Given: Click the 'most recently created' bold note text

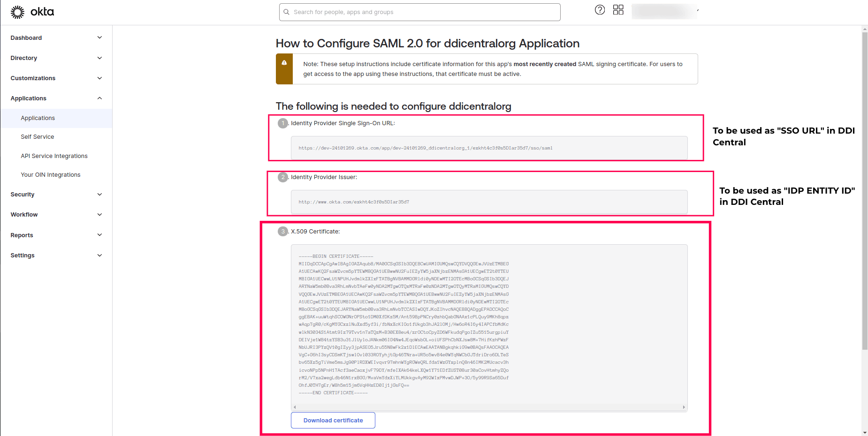Looking at the screenshot, I should tap(545, 64).
